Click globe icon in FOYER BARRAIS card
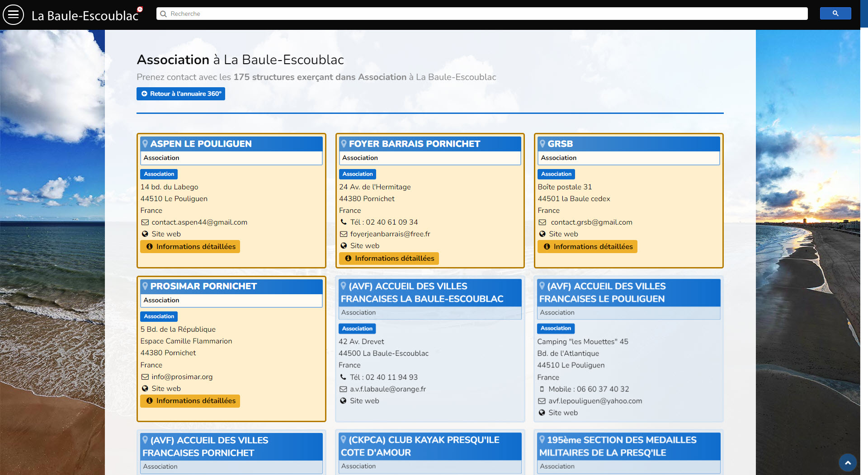The width and height of the screenshot is (868, 475). pos(344,246)
